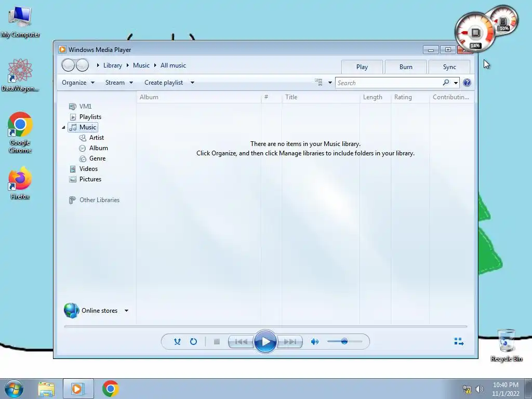Select the Recycle Bin icon
This screenshot has height=399, width=532.
click(507, 345)
